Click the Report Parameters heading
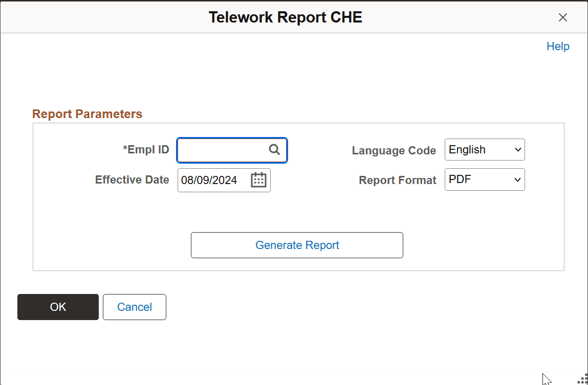This screenshot has width=588, height=385. tap(87, 114)
